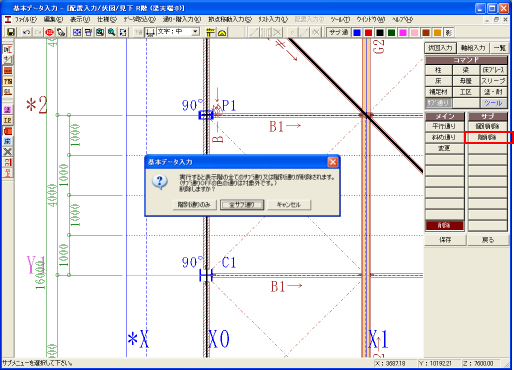Open the ツール(T) menu
The width and height of the screenshot is (514, 370).
click(x=340, y=19)
